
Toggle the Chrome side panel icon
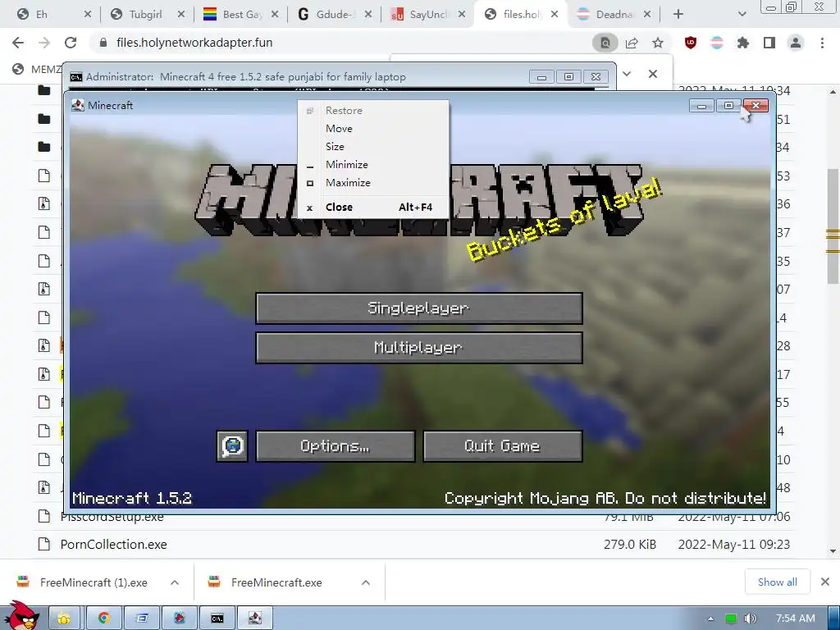[769, 43]
